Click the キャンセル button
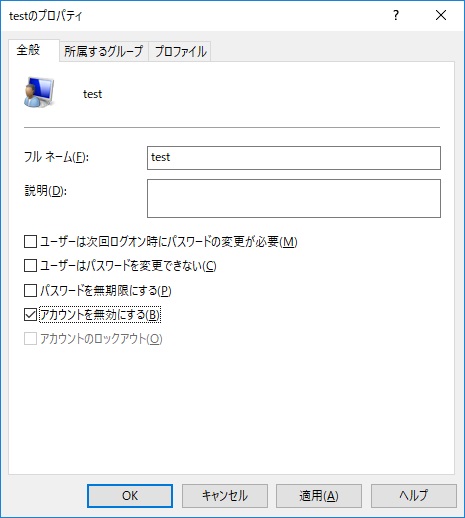 tap(225, 496)
